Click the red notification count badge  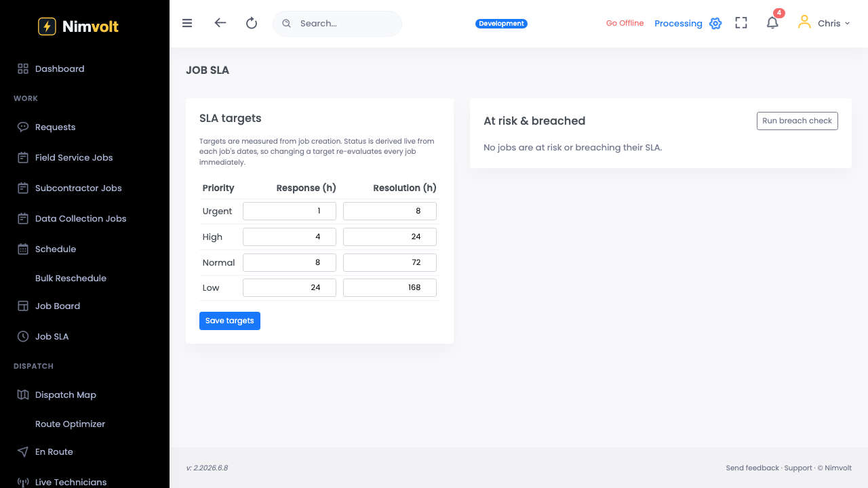click(x=779, y=13)
